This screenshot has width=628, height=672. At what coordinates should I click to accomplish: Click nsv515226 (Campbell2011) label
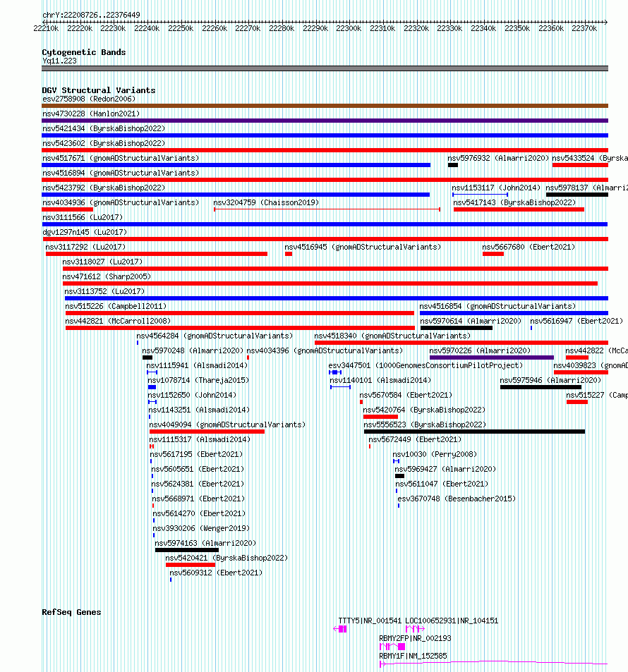(x=116, y=306)
